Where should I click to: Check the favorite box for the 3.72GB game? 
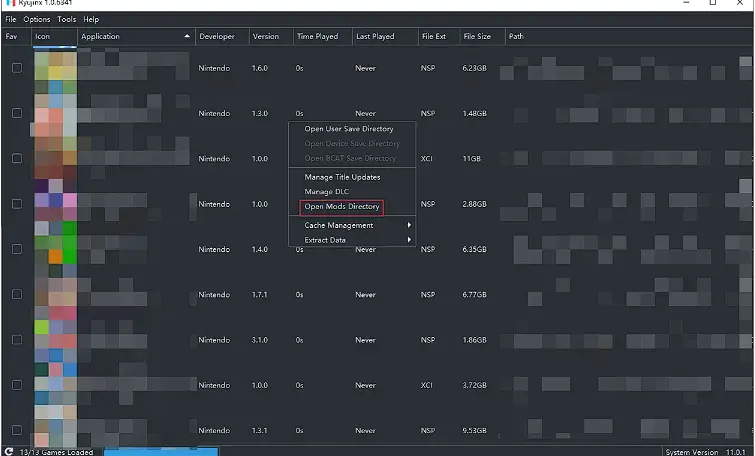click(x=16, y=385)
